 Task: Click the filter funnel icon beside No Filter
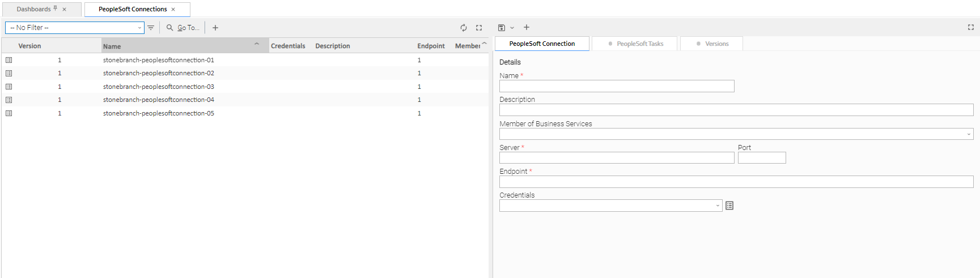151,28
